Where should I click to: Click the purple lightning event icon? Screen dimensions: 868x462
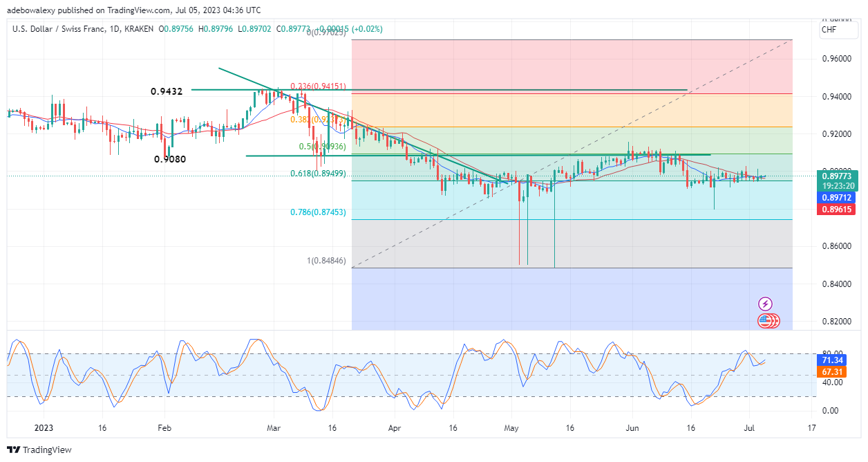pyautogui.click(x=765, y=304)
